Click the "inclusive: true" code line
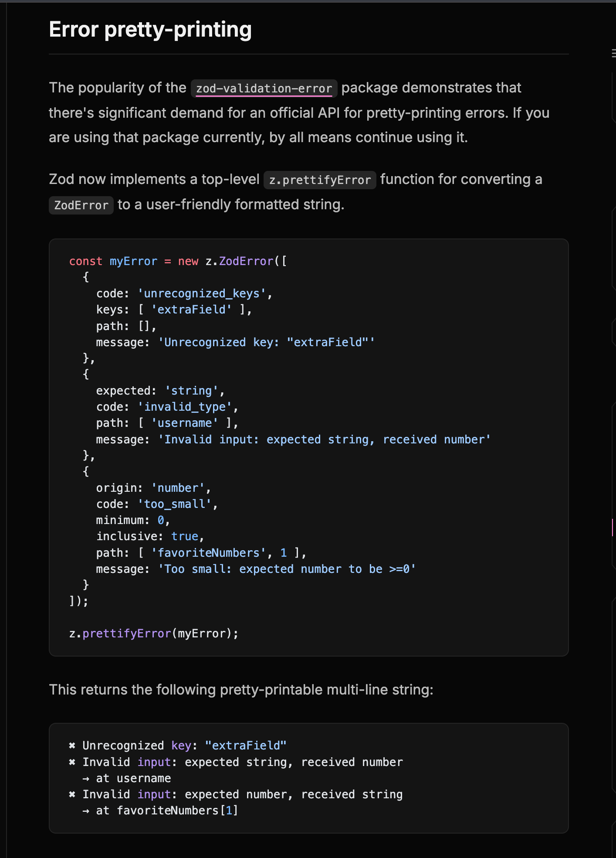616x858 pixels. [x=150, y=536]
